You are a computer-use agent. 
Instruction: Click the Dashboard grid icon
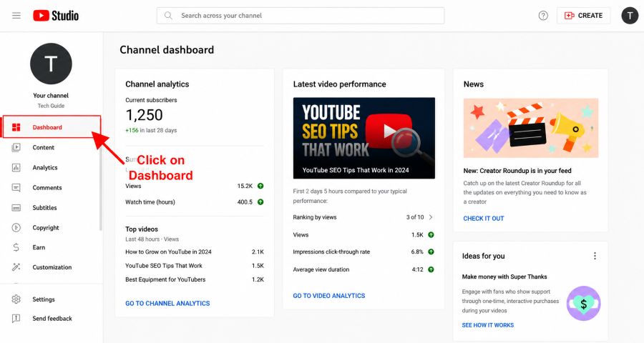[x=16, y=127]
